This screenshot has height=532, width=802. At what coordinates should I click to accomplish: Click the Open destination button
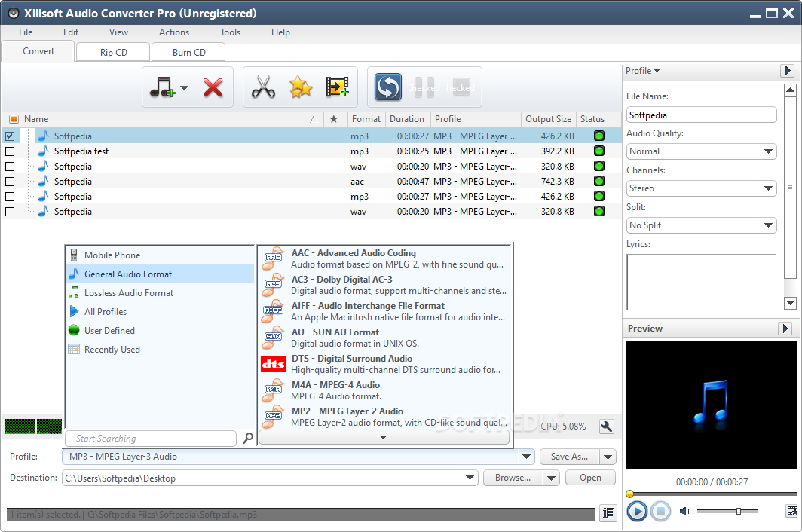point(590,478)
